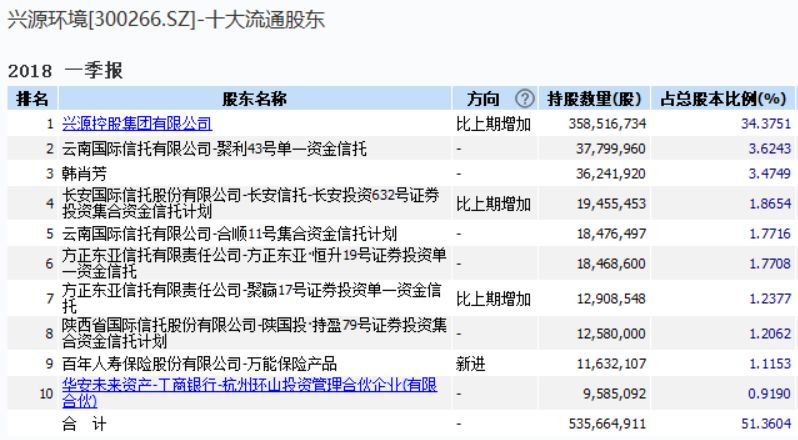
Task: Open the 华安未来资产-工商银行 shareholder link
Action: coord(249,393)
